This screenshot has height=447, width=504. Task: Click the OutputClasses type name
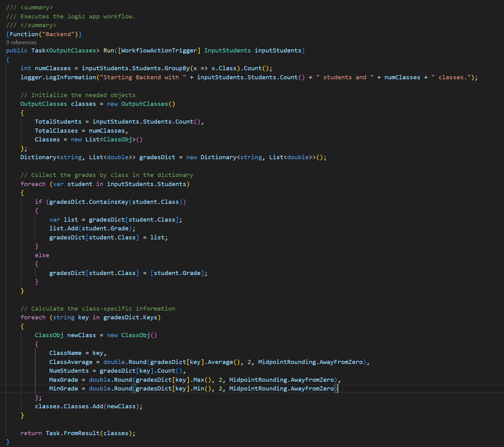[43, 104]
